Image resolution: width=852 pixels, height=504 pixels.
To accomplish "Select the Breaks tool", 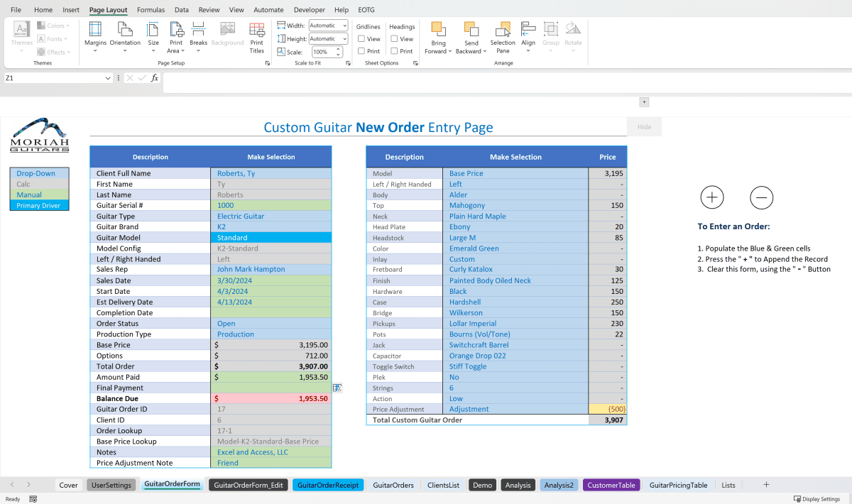I will coord(198,35).
